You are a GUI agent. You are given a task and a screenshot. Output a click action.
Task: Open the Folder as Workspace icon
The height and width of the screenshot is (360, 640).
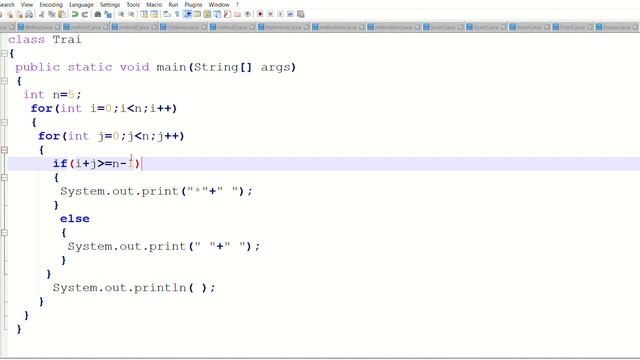(237, 14)
